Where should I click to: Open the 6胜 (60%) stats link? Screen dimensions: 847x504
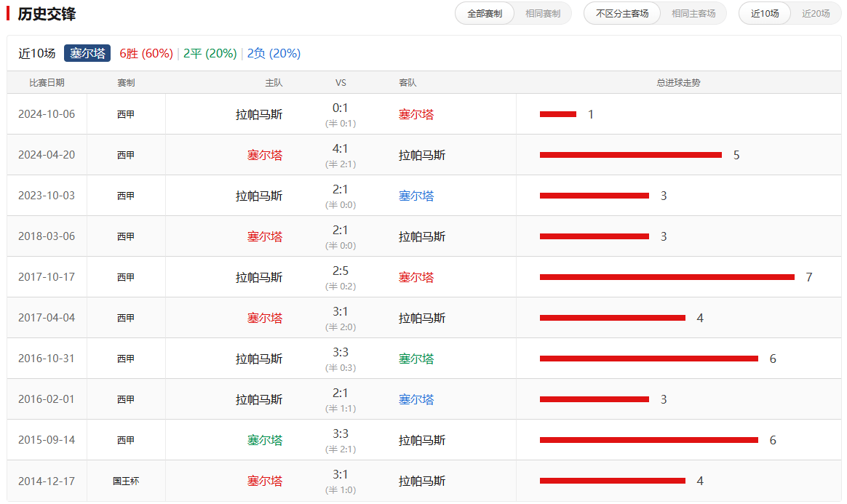point(146,52)
